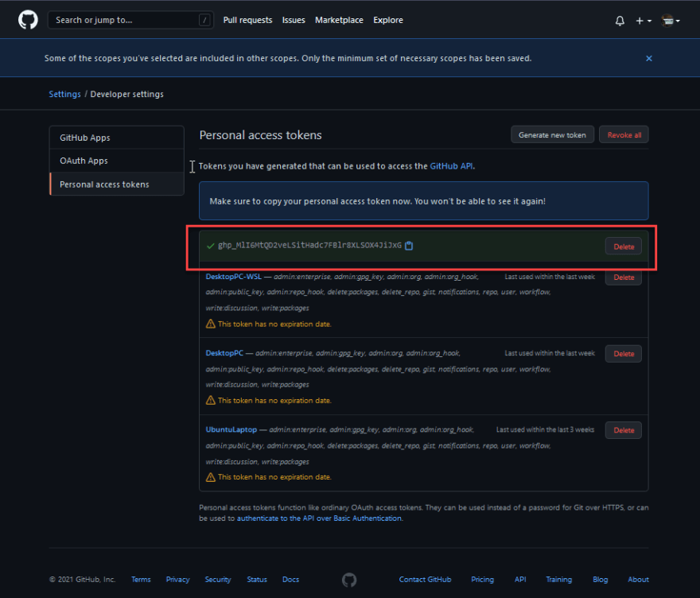Open the notifications bell
The image size is (700, 598).
pyautogui.click(x=620, y=21)
